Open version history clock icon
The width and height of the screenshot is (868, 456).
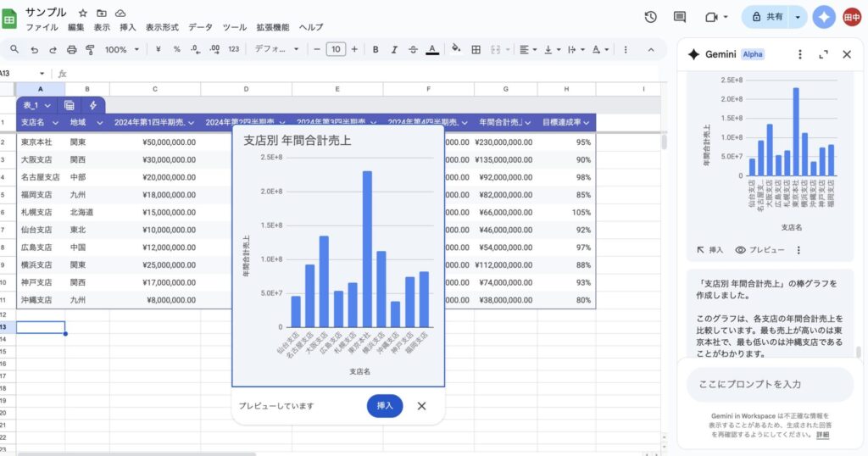click(x=650, y=17)
